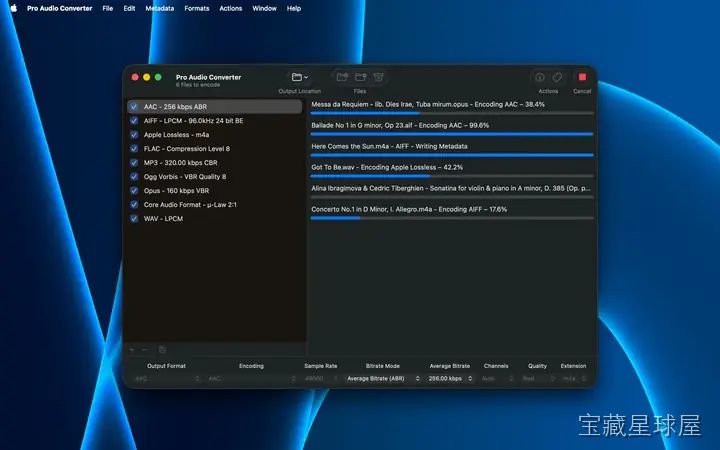This screenshot has height=450, width=720.
Task: Open the Encoding dropdown
Action: [x=252, y=378]
